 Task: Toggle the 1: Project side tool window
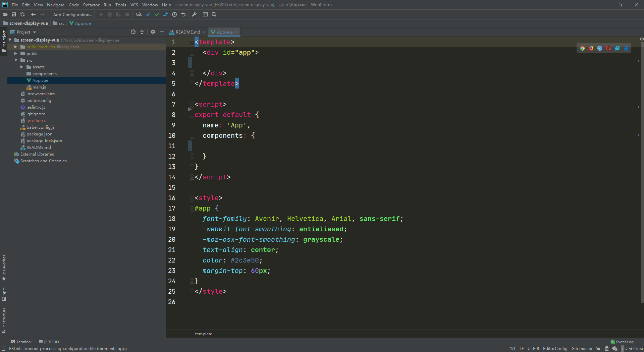click(x=4, y=41)
